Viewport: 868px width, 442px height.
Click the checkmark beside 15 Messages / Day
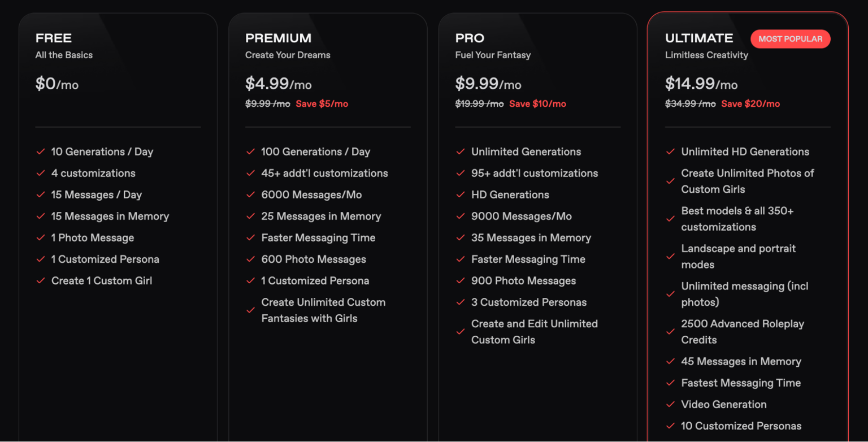coord(41,195)
